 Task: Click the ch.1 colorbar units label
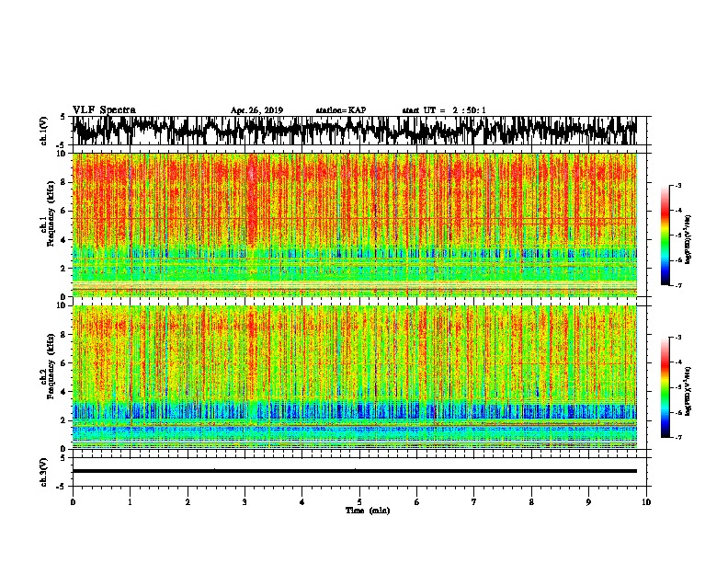[688, 239]
